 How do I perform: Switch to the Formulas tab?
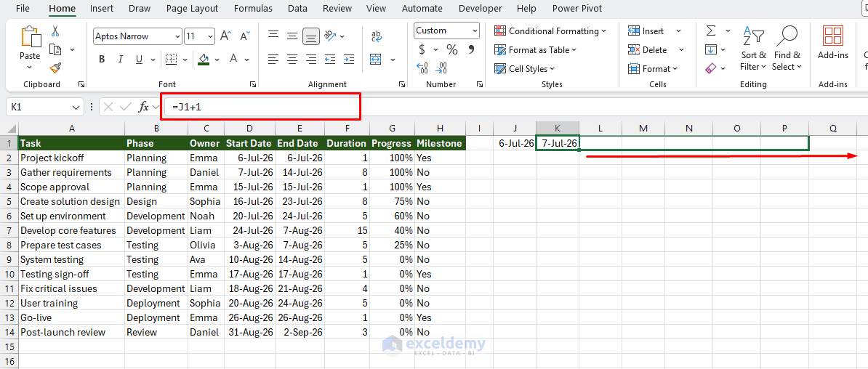[253, 8]
